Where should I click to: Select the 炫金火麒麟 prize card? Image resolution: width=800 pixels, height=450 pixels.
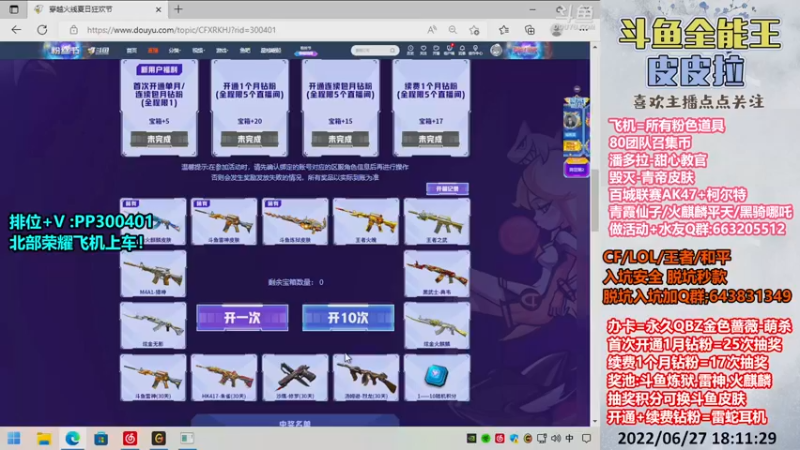[437, 326]
